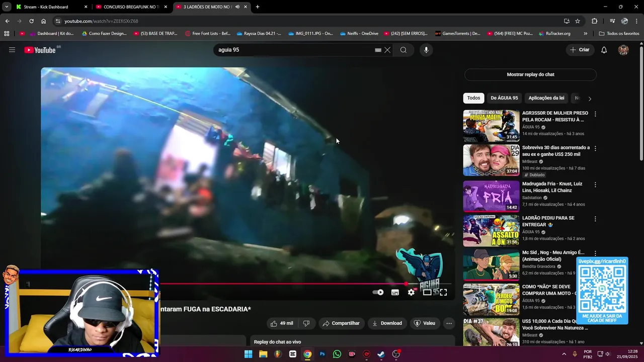The image size is (644, 362).
Task: Open the MrBeast 37:04 thumbnail
Action: point(491,160)
